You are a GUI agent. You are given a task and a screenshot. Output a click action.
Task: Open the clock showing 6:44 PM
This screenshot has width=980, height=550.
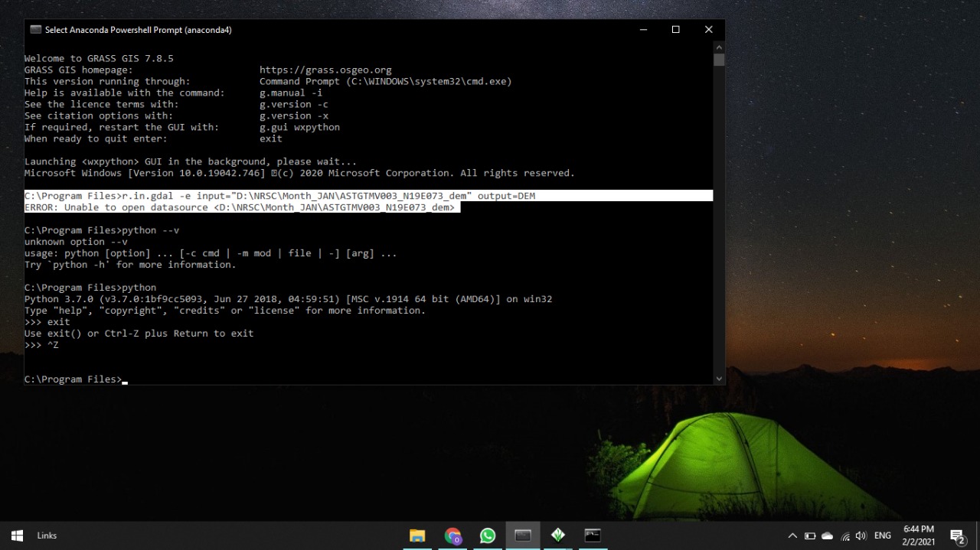point(918,535)
